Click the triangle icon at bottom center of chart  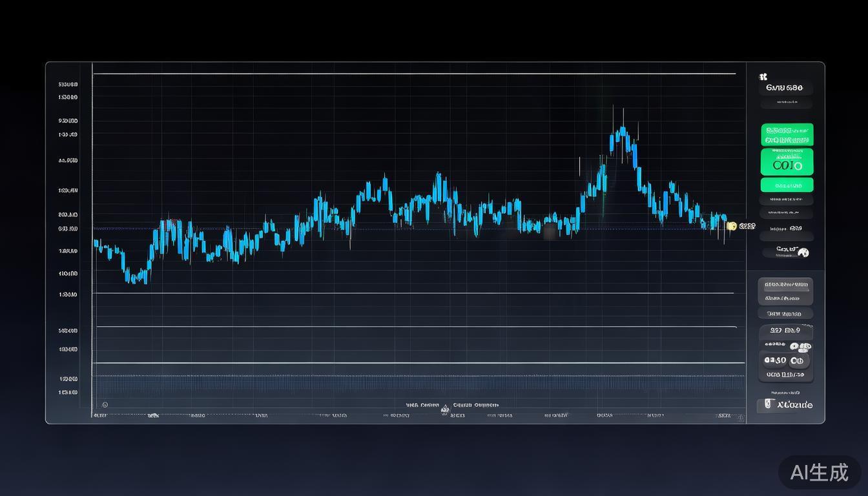point(444,408)
